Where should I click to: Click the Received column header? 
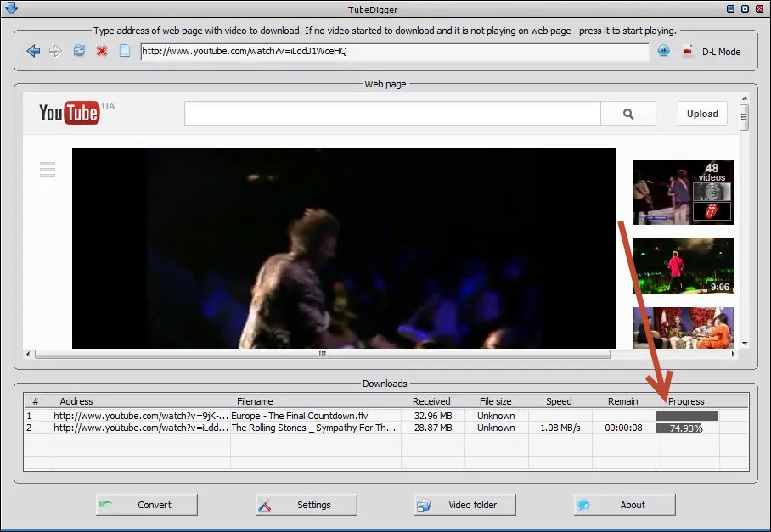coord(431,401)
